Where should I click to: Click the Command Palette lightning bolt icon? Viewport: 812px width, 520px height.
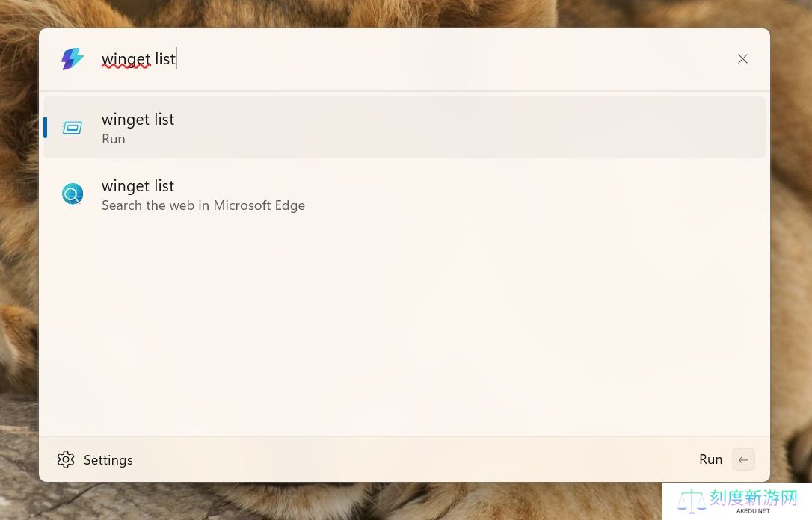[x=73, y=59]
